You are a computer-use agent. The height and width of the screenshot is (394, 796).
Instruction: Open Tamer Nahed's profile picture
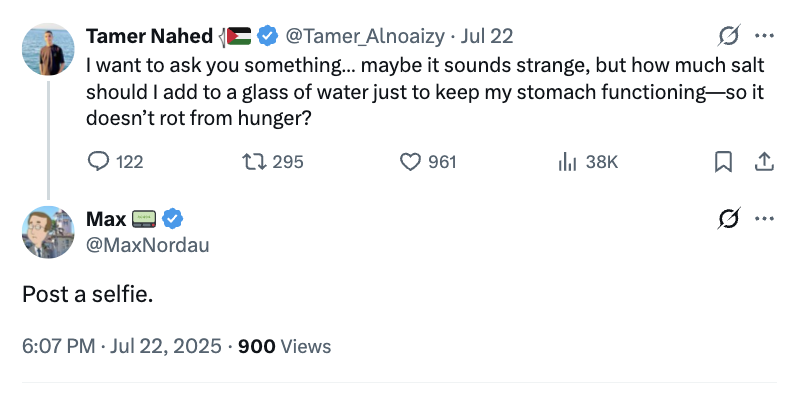(x=48, y=49)
